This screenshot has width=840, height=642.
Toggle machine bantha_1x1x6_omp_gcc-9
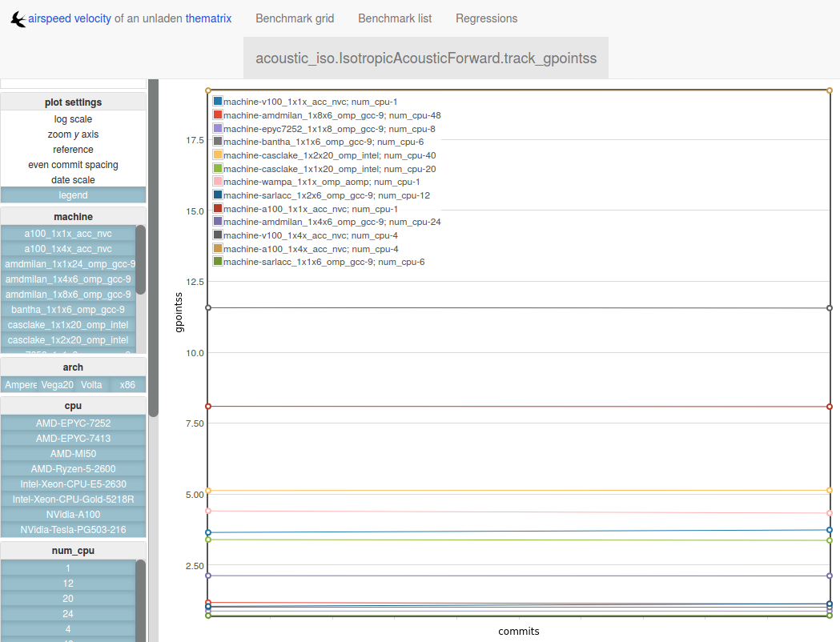pyautogui.click(x=68, y=310)
